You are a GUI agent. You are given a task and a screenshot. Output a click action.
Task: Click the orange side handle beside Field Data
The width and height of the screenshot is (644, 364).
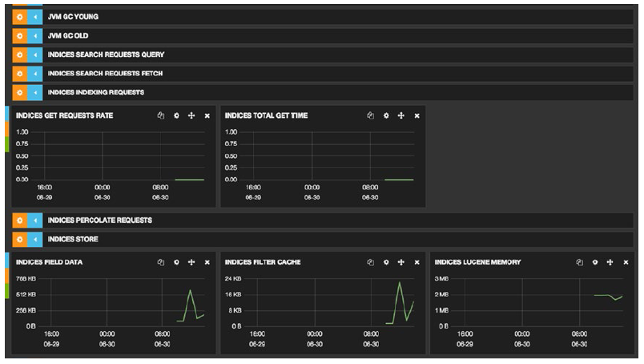[x=7, y=276]
